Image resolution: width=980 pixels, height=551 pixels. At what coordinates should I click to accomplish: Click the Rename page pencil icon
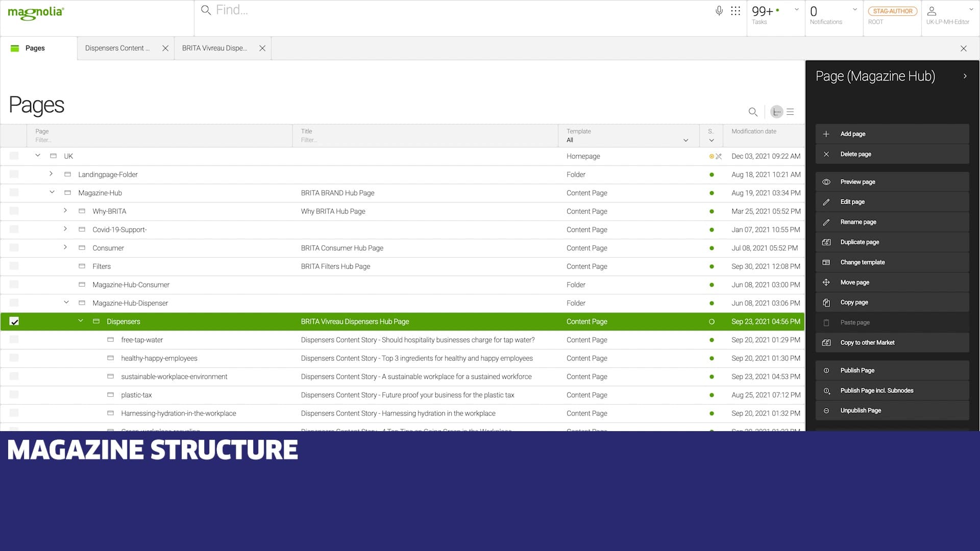826,222
